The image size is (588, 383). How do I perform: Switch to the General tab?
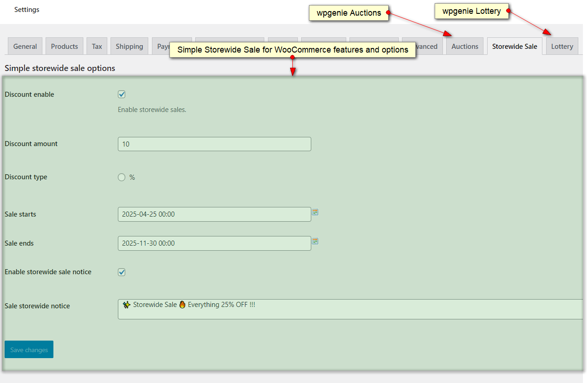pyautogui.click(x=25, y=46)
